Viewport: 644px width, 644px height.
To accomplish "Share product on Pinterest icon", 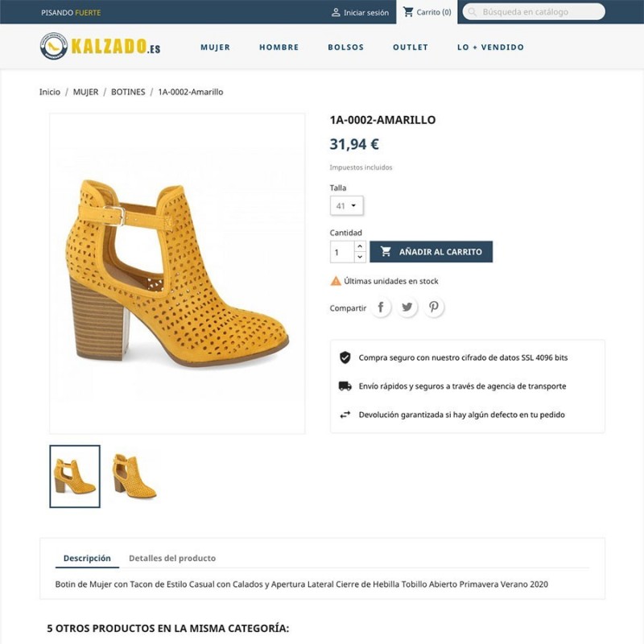I will (434, 308).
